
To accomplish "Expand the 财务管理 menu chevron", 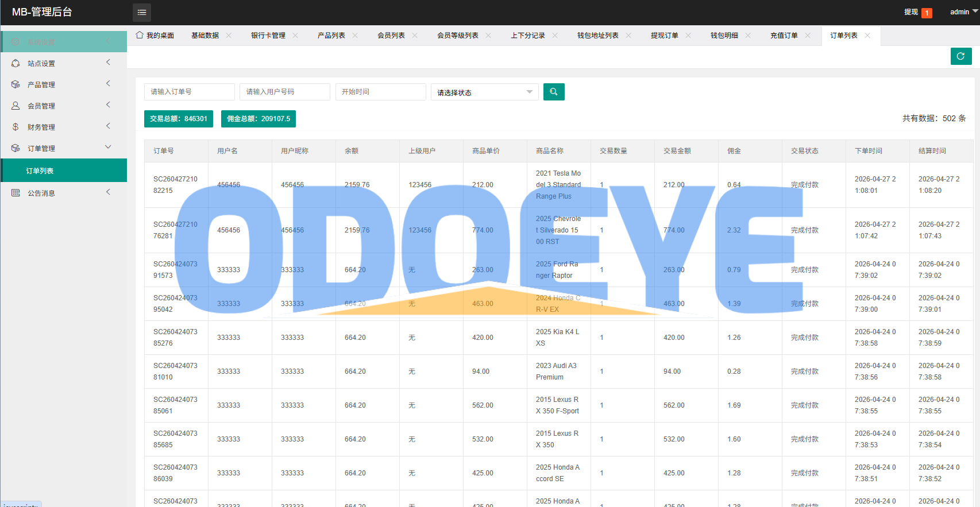I will (108, 126).
